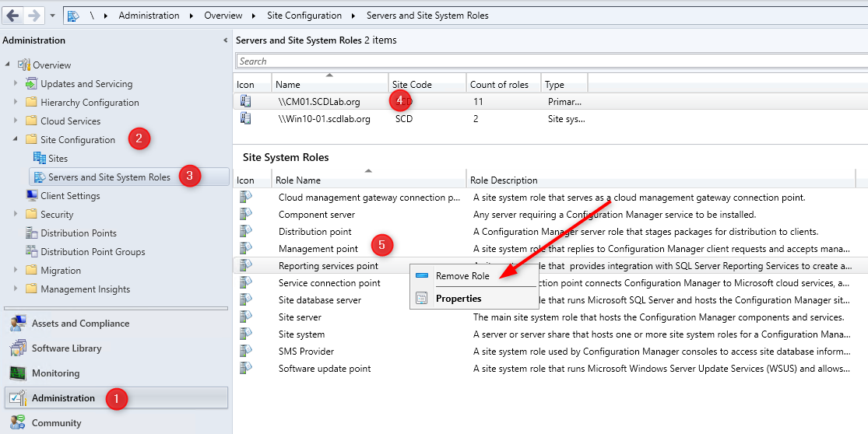This screenshot has height=434, width=868.
Task: Click the Site Configuration breadcrumb segment
Action: [x=304, y=16]
